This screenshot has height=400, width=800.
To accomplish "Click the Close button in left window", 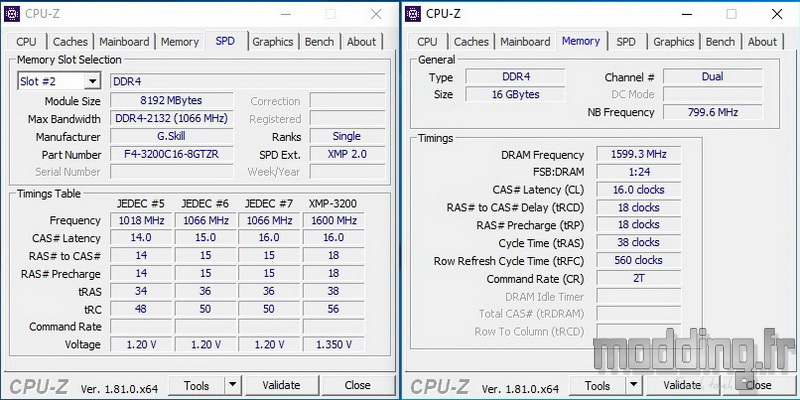I will [357, 385].
